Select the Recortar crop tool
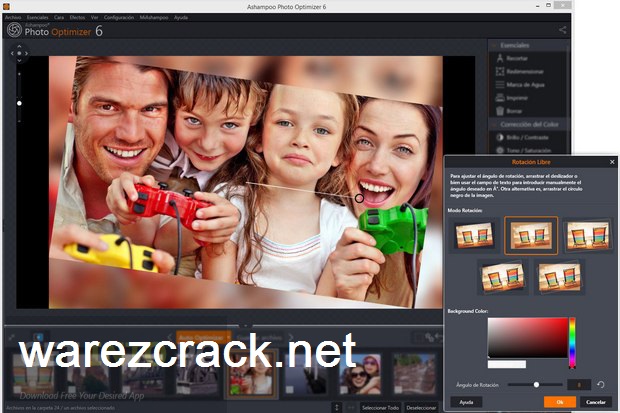Screen dimensions: 620x413 pyautogui.click(x=513, y=58)
